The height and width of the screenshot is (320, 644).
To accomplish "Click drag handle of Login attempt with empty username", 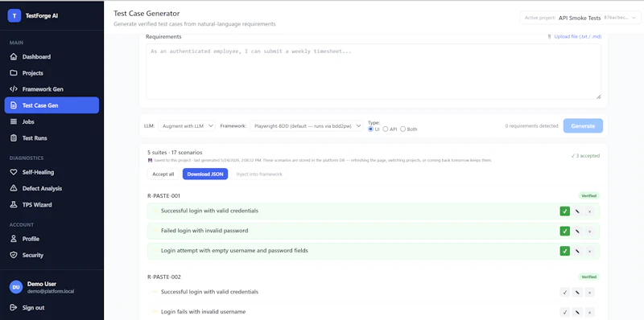I will point(155,250).
